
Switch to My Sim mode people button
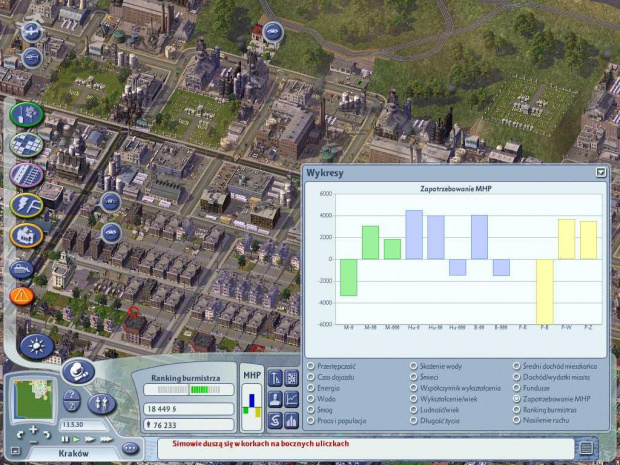(102, 404)
